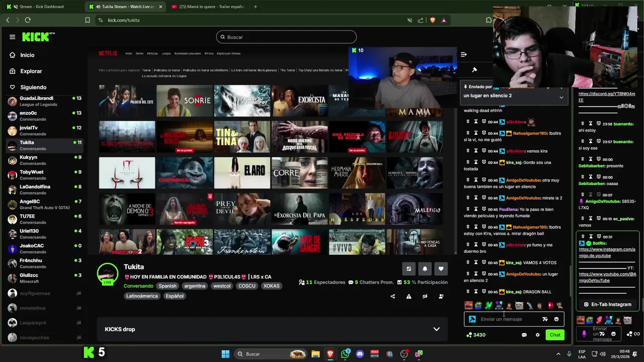
Task: Open a new browser tab
Action: coord(256,7)
